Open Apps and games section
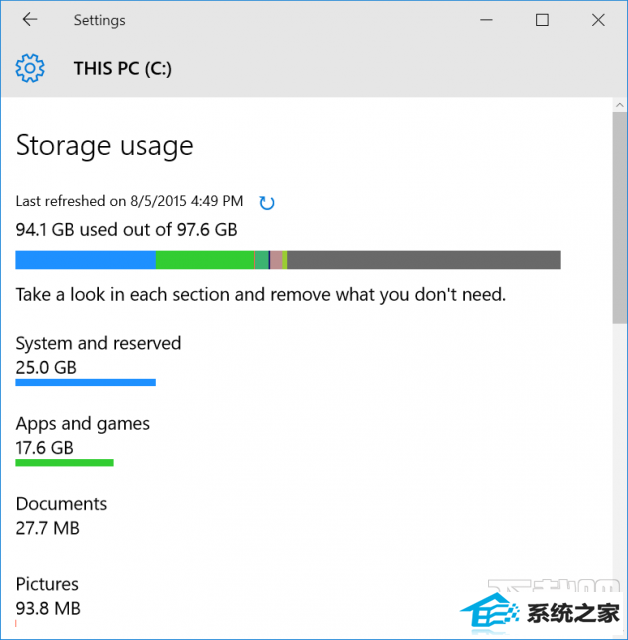 [82, 440]
